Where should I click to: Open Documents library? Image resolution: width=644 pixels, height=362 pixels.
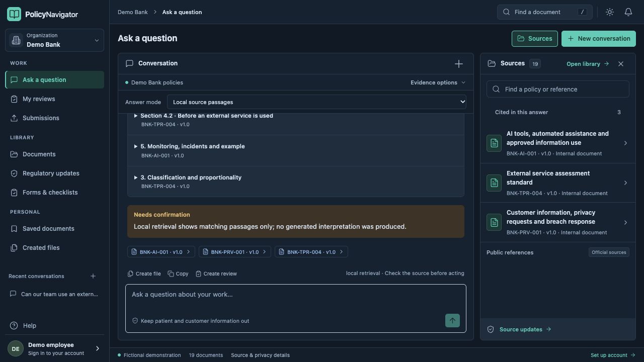54,154
